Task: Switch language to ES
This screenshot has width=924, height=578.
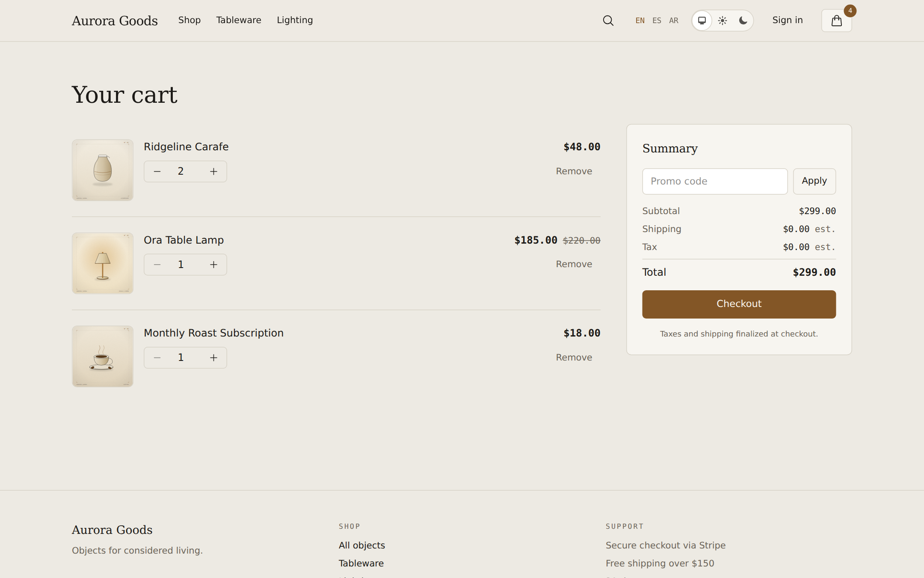Action: [x=657, y=21]
